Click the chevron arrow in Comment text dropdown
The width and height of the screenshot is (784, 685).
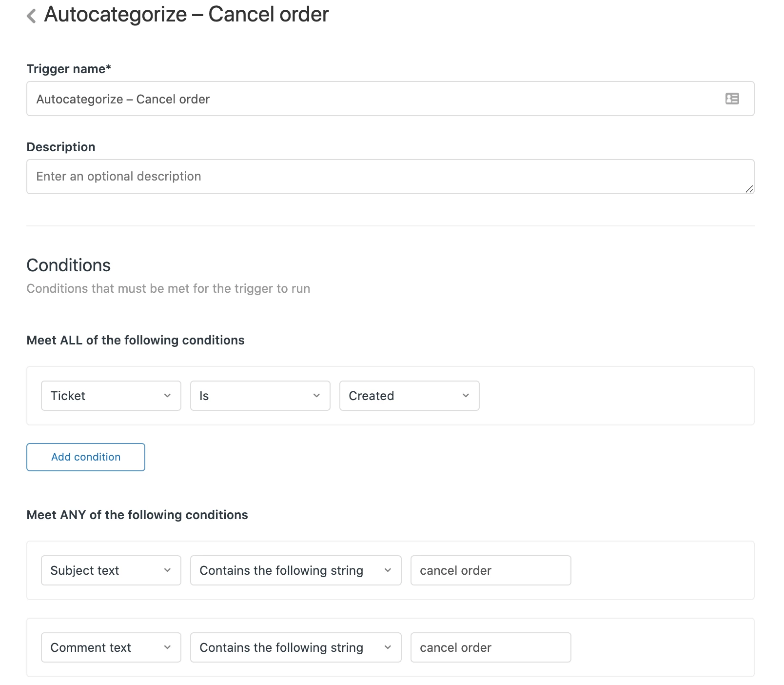coord(167,647)
